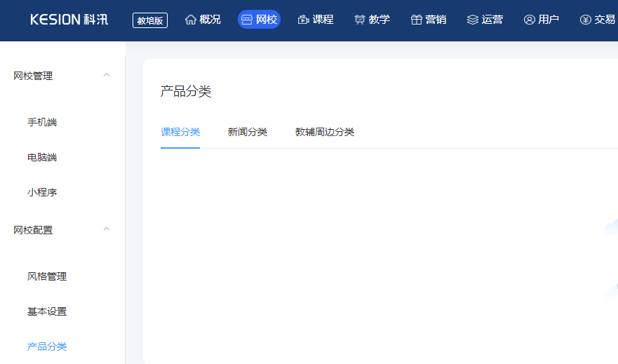Click the lectern icon beside 教学
618x364 pixels.
pyautogui.click(x=359, y=20)
